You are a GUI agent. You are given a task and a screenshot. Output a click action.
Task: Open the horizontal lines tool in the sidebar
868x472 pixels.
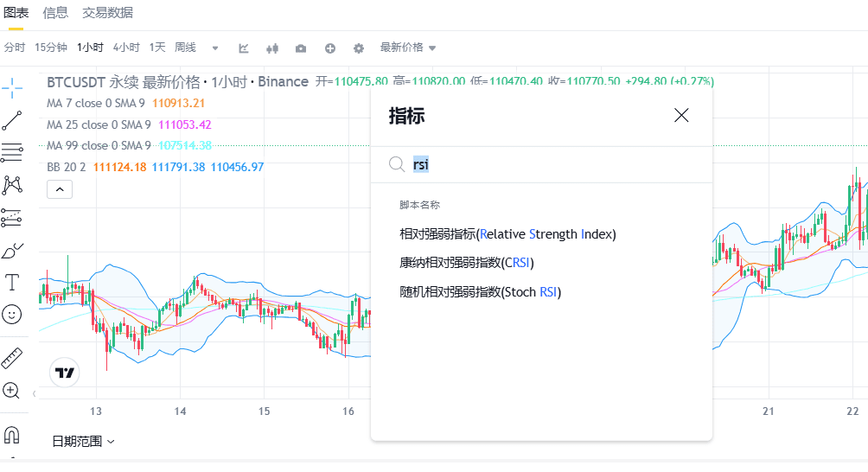[11, 153]
